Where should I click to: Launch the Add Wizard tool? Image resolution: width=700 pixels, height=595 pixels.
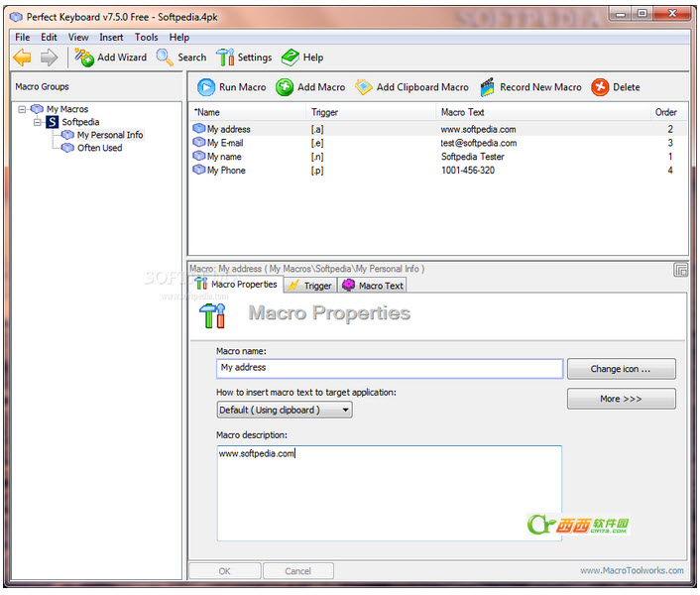(x=110, y=58)
